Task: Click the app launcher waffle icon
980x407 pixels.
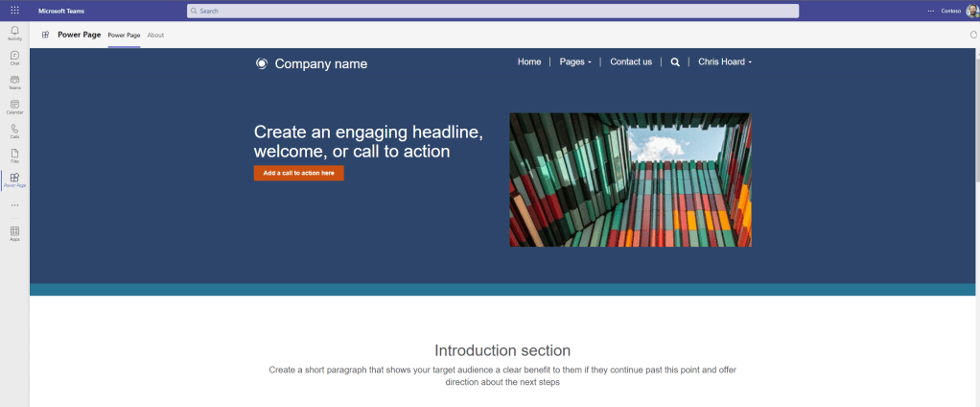Action: coord(14,11)
